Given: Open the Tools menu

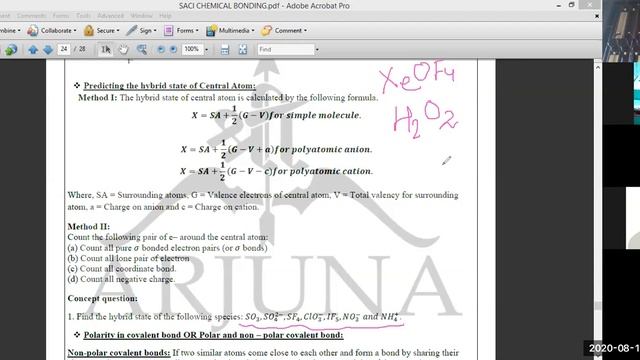Looking at the screenshot, I should [x=83, y=16].
